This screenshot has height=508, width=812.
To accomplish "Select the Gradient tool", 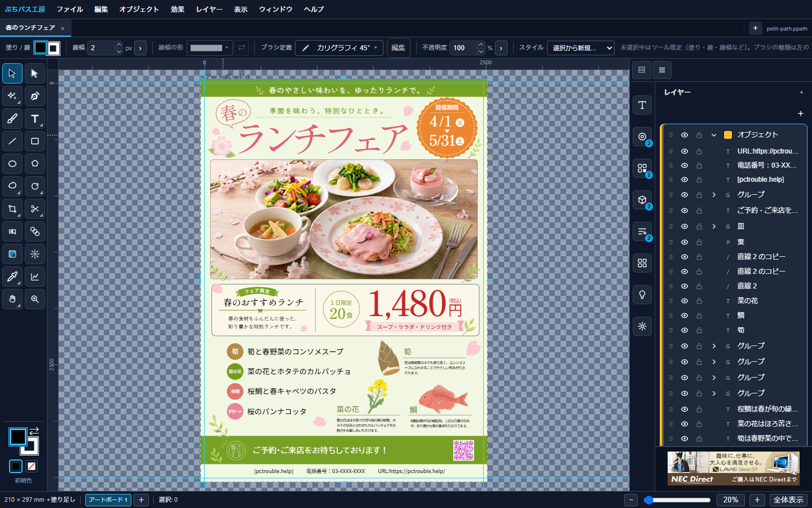I will click(x=12, y=254).
